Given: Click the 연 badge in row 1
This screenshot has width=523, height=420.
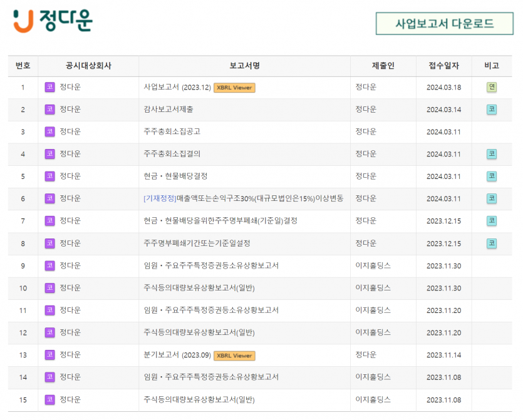Looking at the screenshot, I should tap(491, 88).
